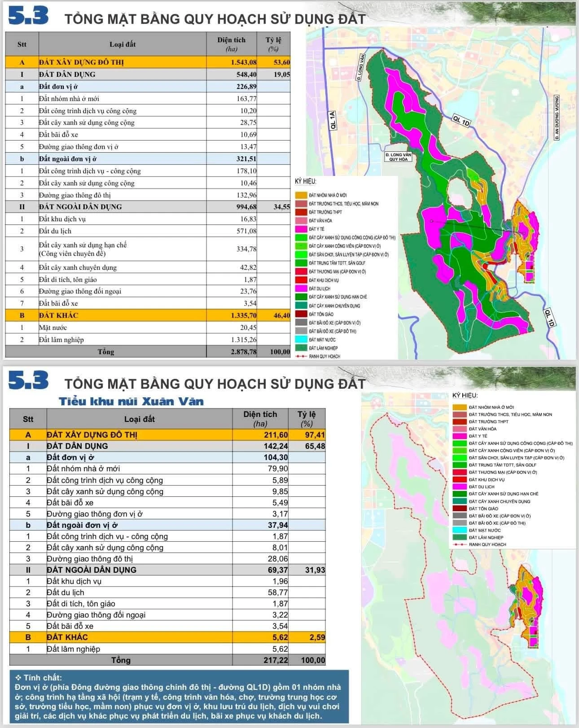Click the value '994,68'
Viewport: 579px width, 728px height.
pos(247,207)
